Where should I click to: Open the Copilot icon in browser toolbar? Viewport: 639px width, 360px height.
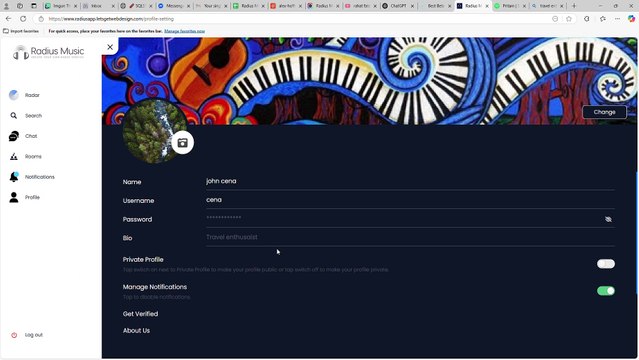click(x=631, y=19)
